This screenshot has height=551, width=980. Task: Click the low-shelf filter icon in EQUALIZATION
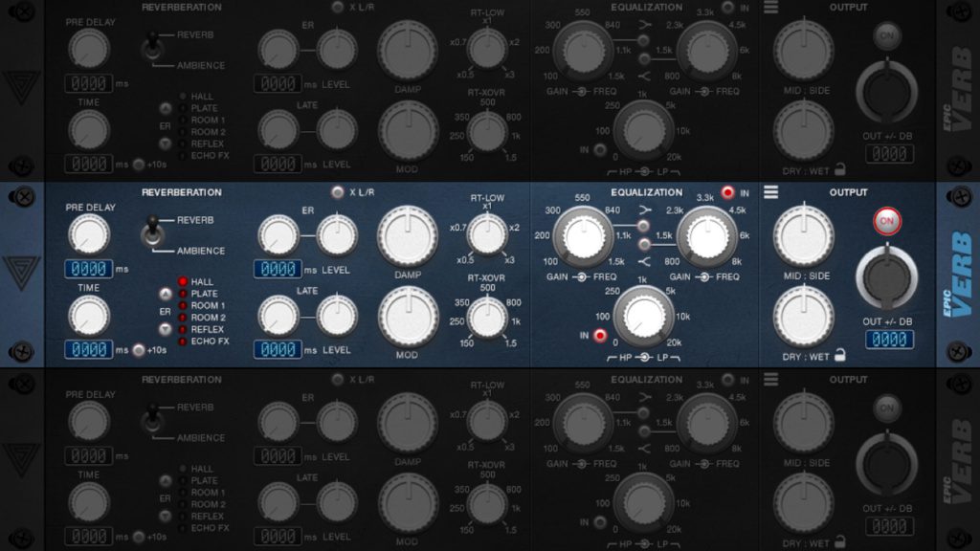645,260
